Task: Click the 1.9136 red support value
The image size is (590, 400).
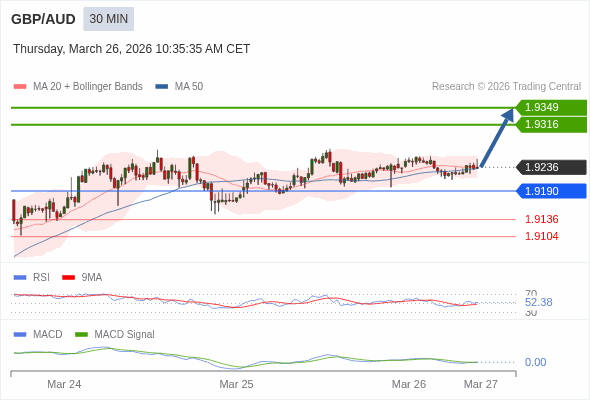Action: [541, 219]
